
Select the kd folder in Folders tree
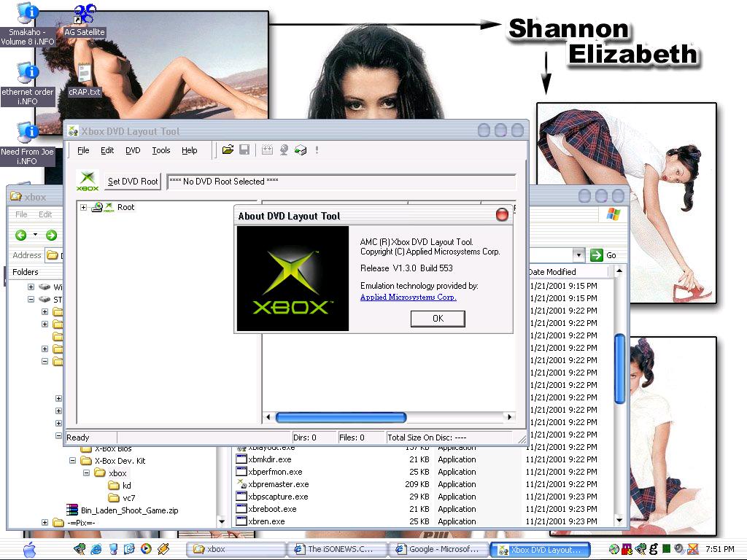[120, 485]
